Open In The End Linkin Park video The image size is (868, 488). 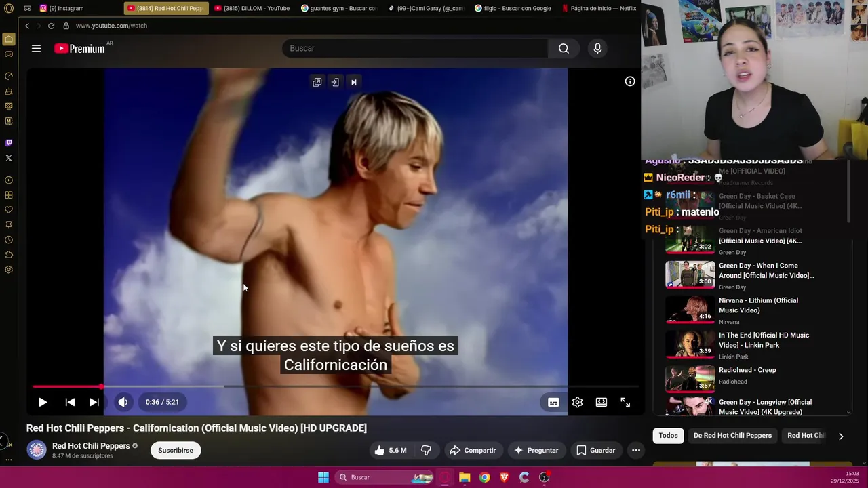[739, 344]
